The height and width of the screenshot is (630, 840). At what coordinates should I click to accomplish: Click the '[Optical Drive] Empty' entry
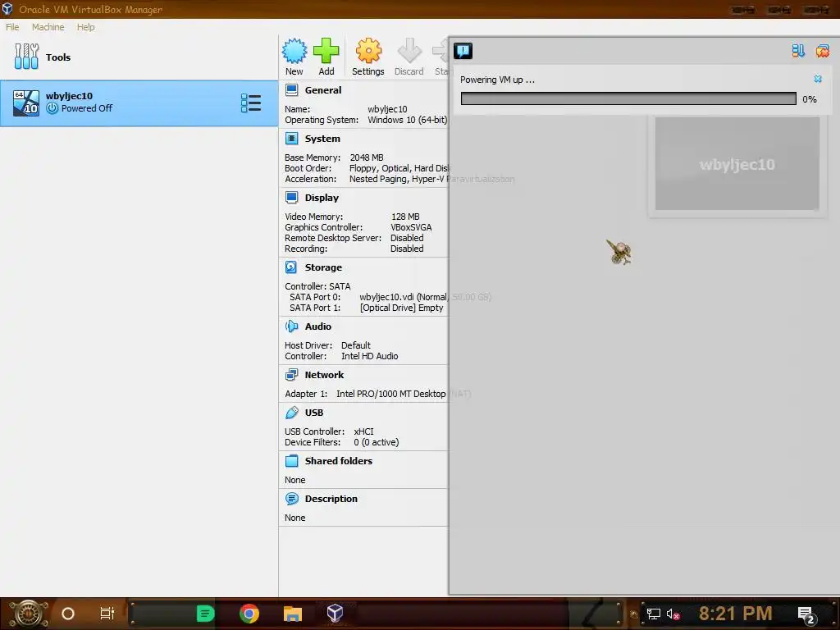point(402,308)
